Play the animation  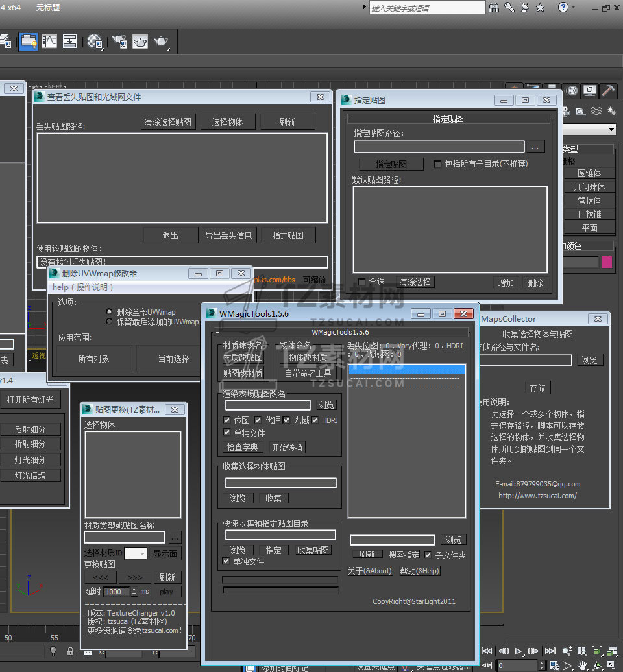tap(518, 651)
